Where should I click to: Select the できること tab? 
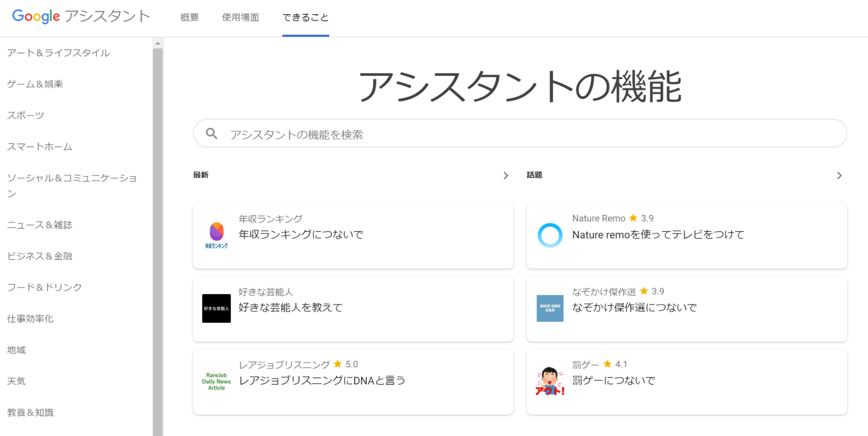(305, 17)
